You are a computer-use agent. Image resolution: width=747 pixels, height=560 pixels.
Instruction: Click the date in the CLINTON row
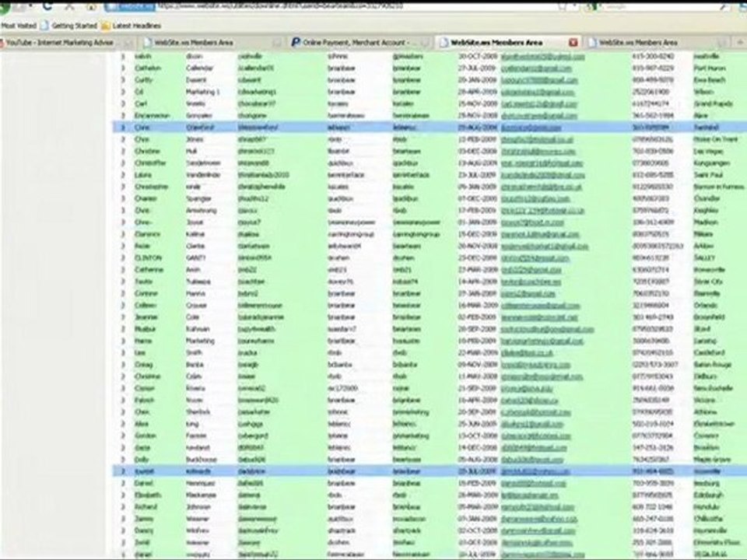(x=477, y=258)
